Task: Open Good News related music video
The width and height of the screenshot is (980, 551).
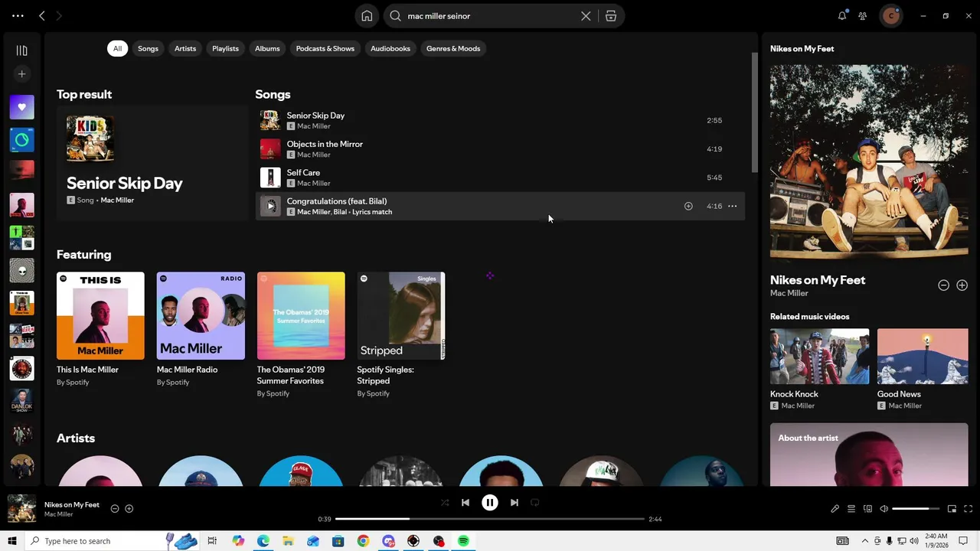Action: pos(923,369)
